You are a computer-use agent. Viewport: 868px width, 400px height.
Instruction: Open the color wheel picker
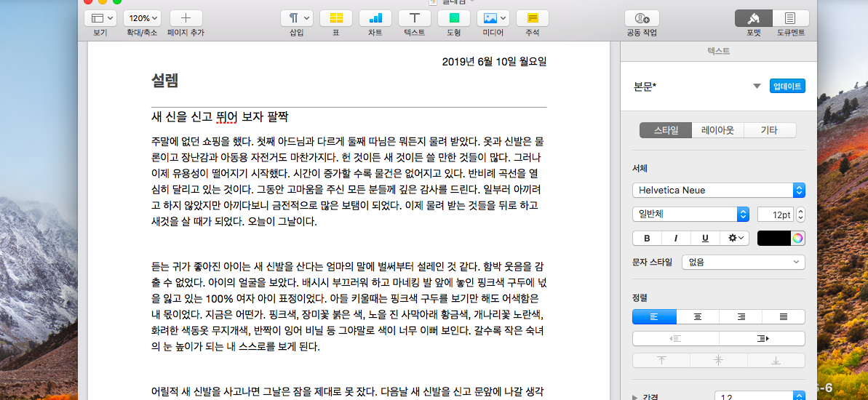click(x=797, y=239)
